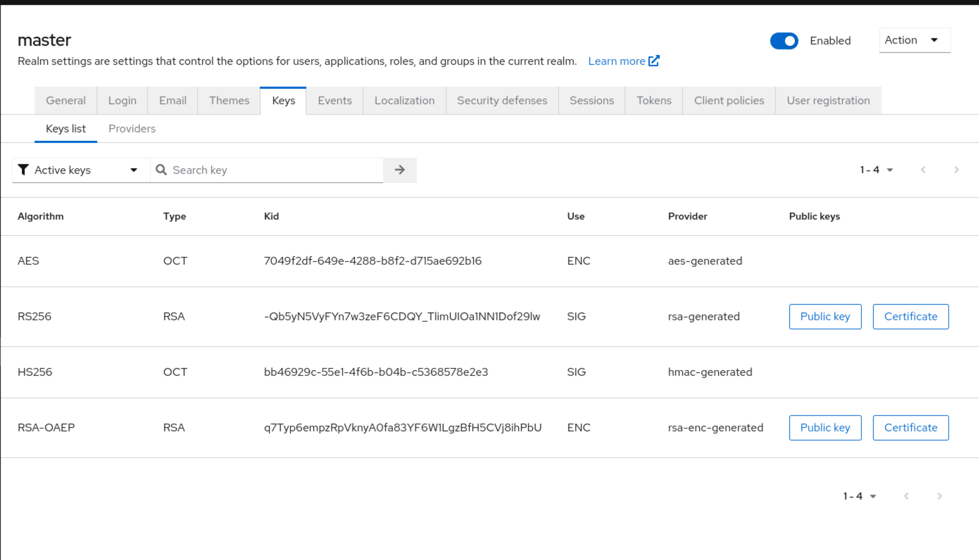This screenshot has height=560, width=979.
Task: Switch to the Tokens tab
Action: coord(654,100)
